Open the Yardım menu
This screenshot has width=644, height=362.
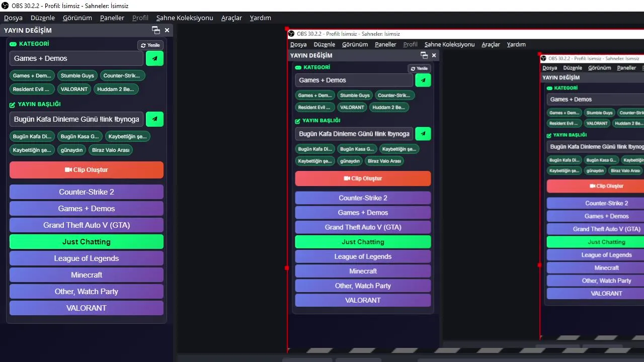pos(261,18)
